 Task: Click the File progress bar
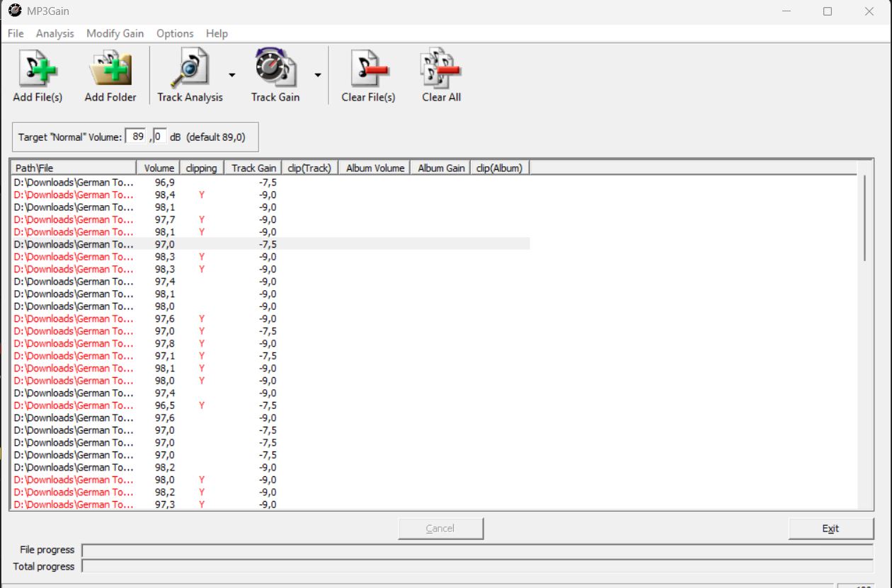(477, 550)
